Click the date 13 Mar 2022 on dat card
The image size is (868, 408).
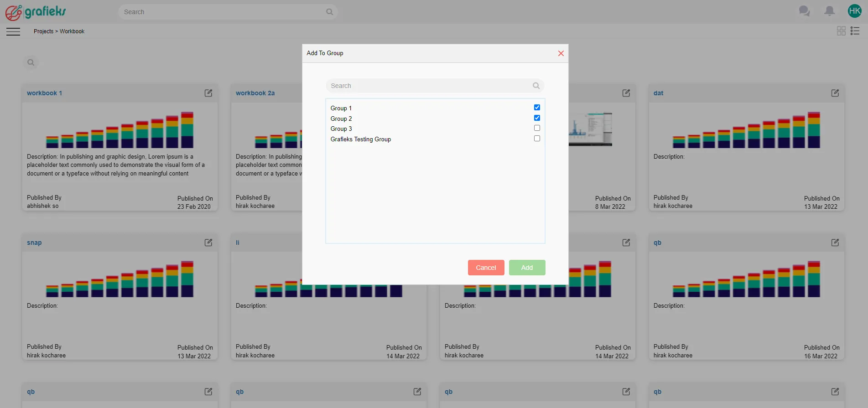point(821,207)
